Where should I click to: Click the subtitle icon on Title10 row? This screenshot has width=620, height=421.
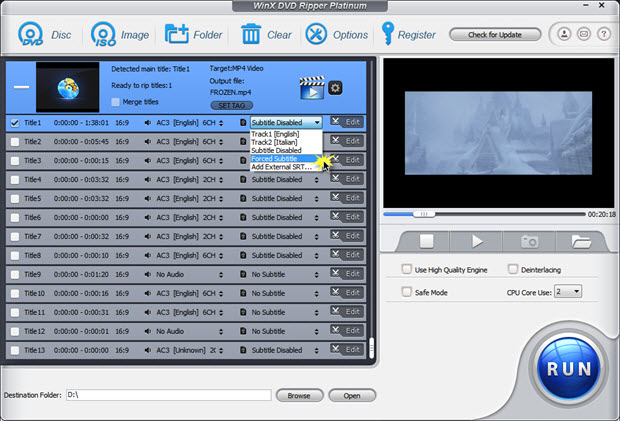point(243,293)
